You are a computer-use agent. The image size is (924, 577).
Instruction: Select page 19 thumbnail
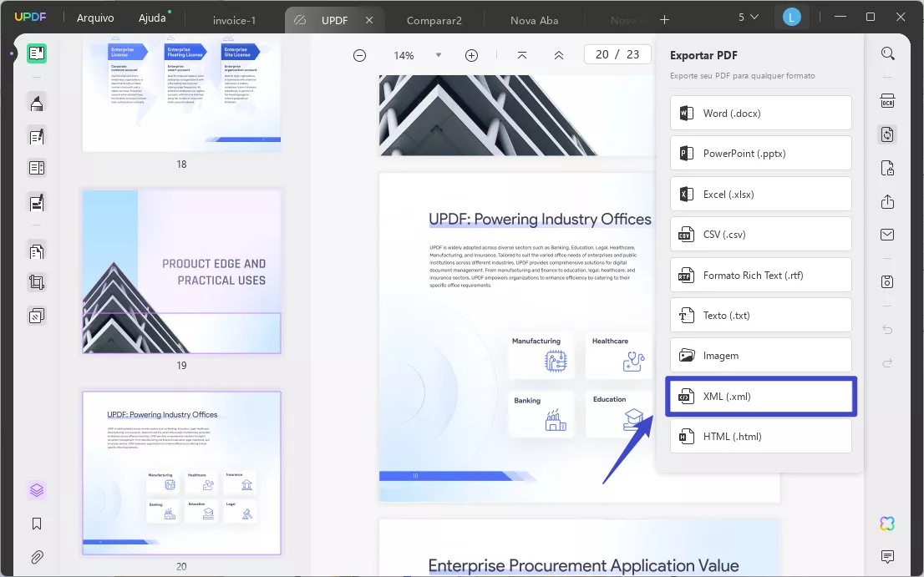tap(181, 271)
